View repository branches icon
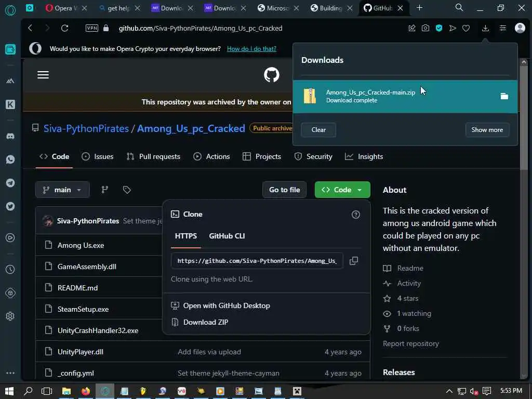The width and height of the screenshot is (532, 399). tap(105, 190)
